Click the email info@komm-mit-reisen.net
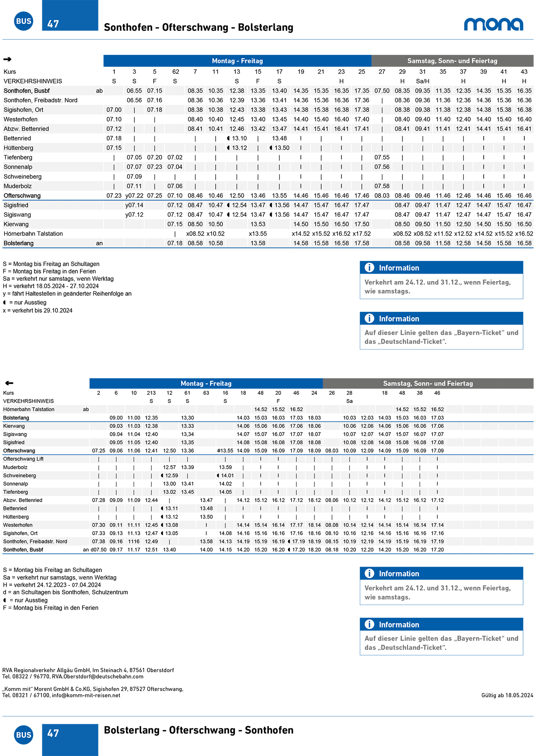The image size is (536, 756). 86,695
